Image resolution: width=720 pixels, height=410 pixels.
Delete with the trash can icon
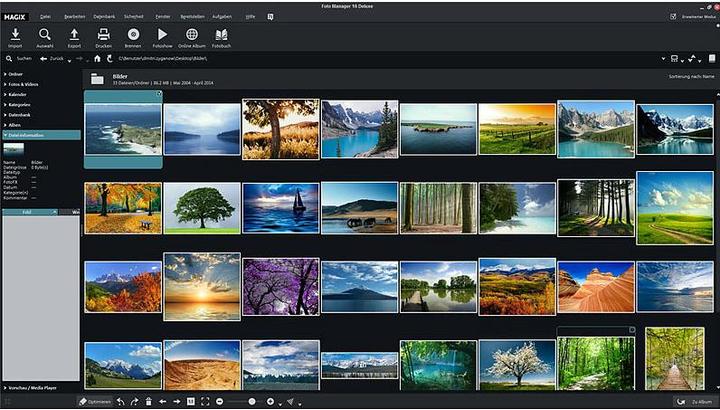(148, 402)
